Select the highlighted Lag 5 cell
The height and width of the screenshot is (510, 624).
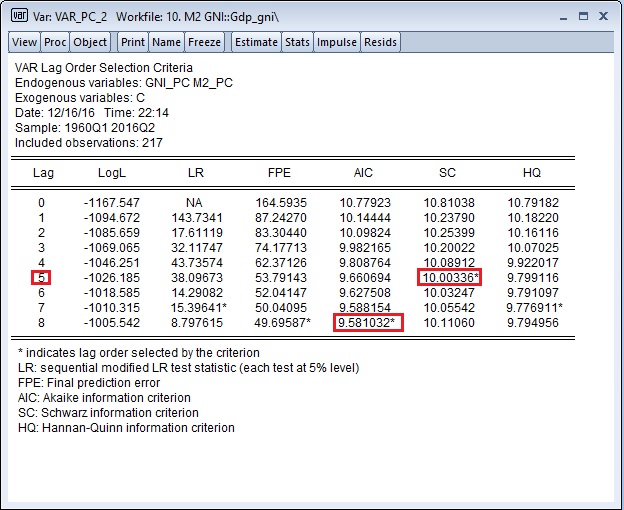(43, 278)
